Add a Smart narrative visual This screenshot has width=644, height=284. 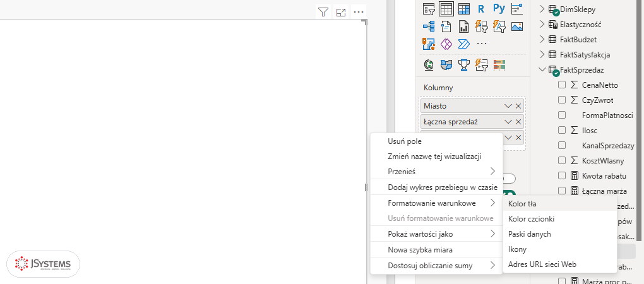coord(446,27)
